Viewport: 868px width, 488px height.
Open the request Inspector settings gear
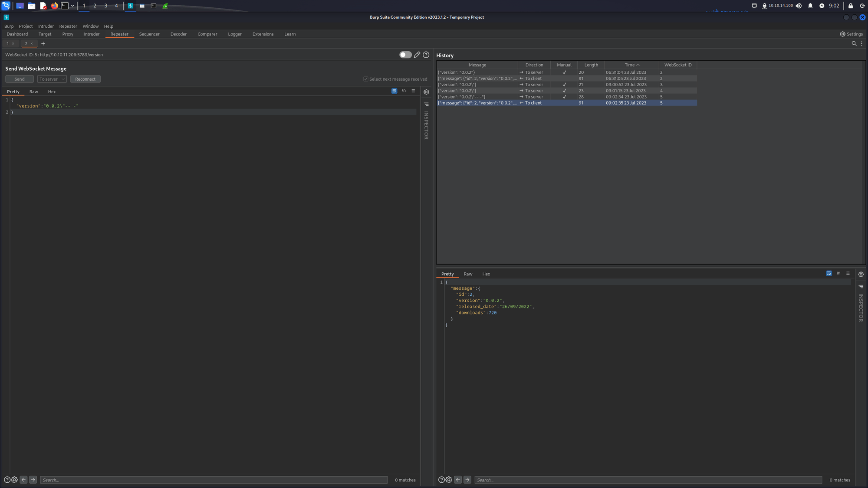point(426,92)
